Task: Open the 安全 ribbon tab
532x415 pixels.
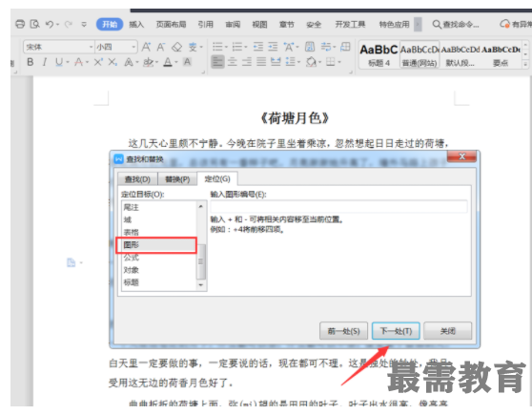Action: (314, 25)
